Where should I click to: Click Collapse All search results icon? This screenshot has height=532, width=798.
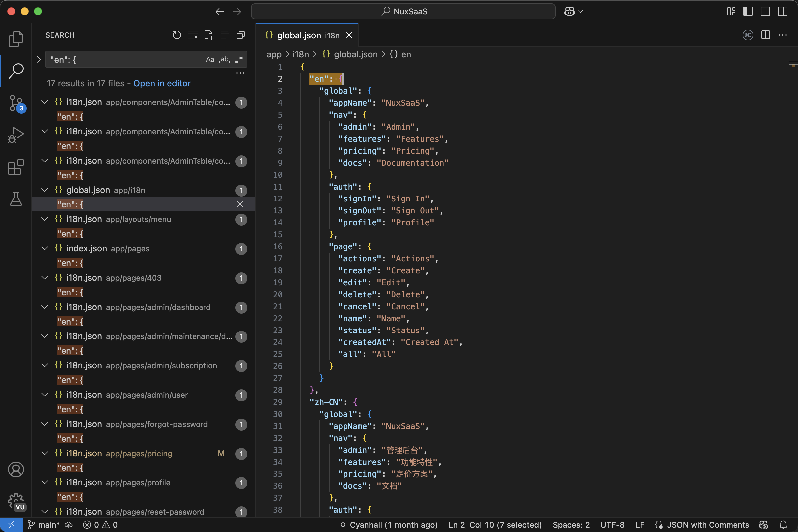(240, 35)
